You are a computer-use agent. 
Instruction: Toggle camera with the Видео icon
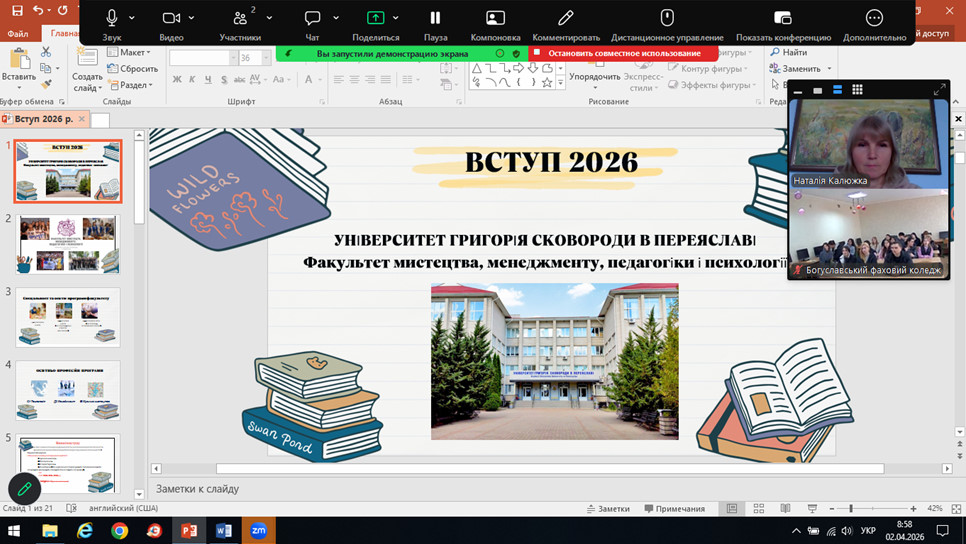[171, 18]
